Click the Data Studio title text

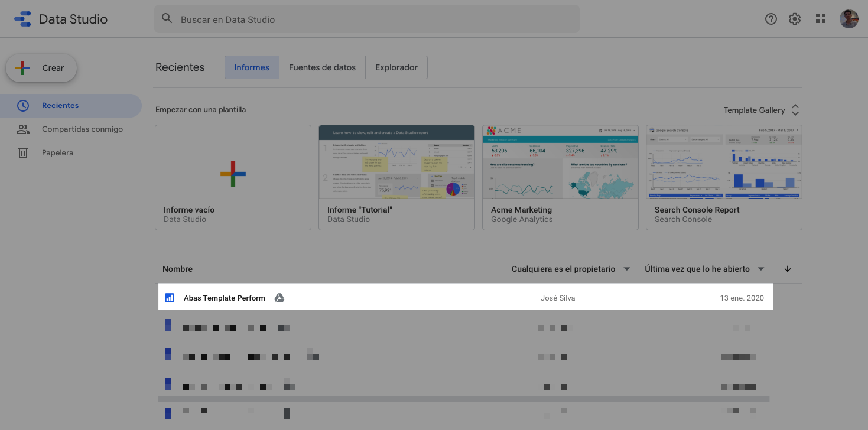(73, 19)
